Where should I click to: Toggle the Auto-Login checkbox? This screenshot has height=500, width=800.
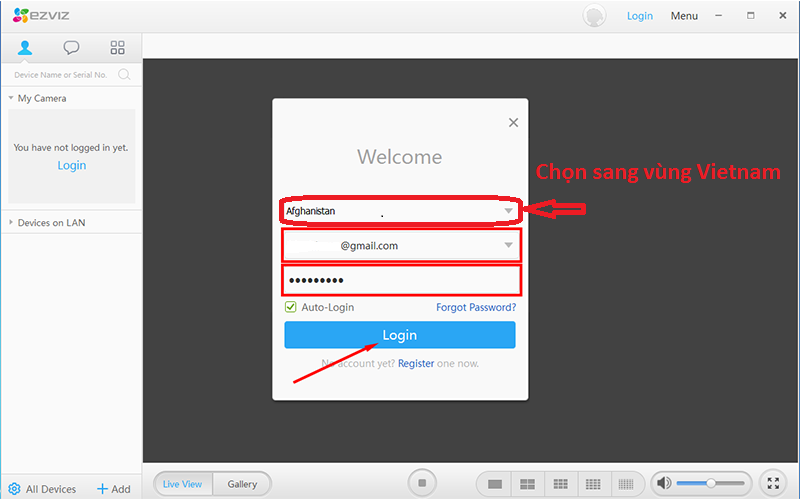[x=291, y=307]
